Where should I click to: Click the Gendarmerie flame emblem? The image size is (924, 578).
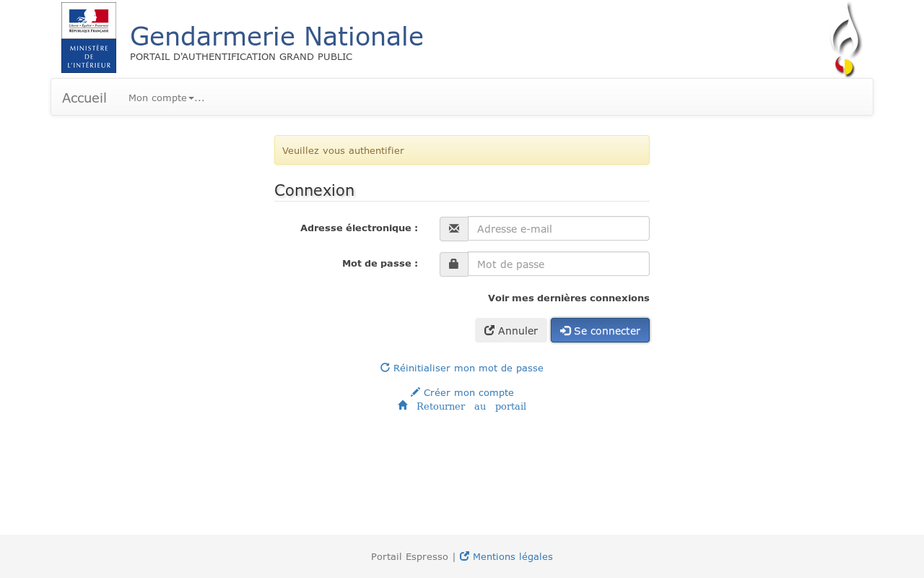point(846,40)
